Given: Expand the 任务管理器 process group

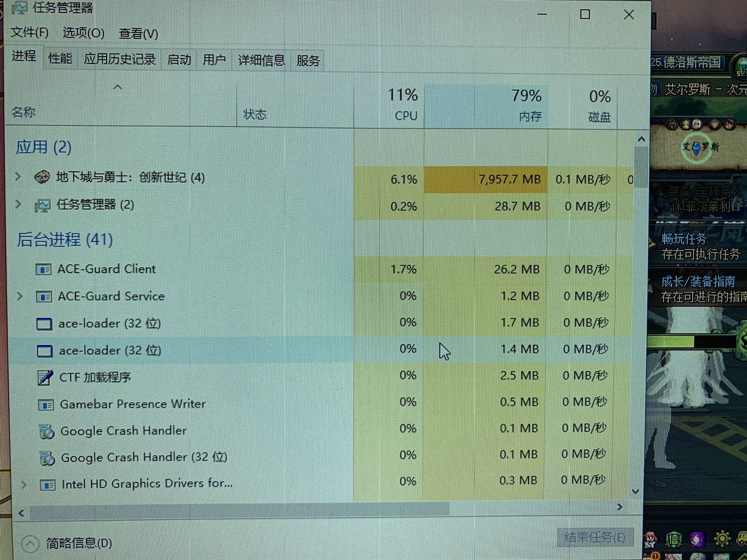Looking at the screenshot, I should point(18,204).
